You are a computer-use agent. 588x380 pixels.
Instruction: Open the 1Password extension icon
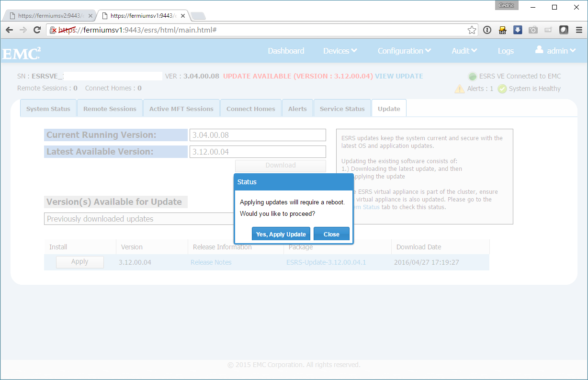pos(487,30)
